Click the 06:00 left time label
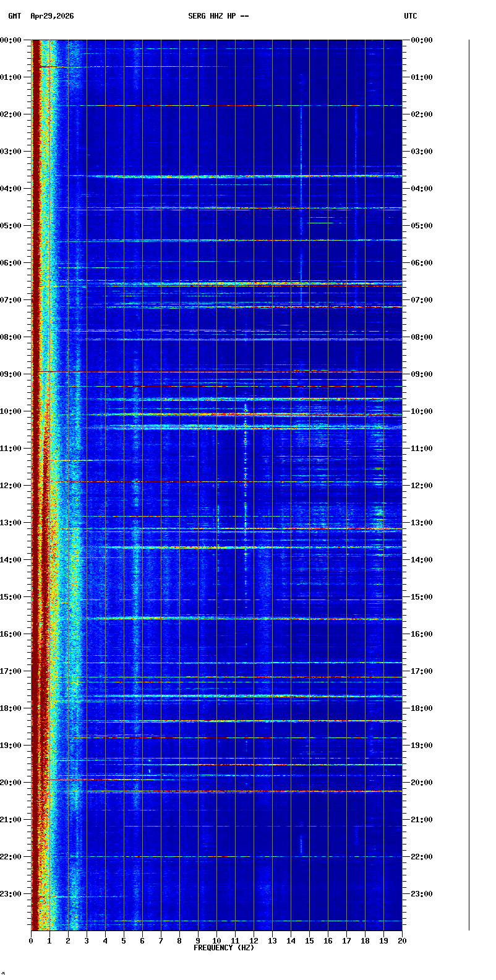 11,263
